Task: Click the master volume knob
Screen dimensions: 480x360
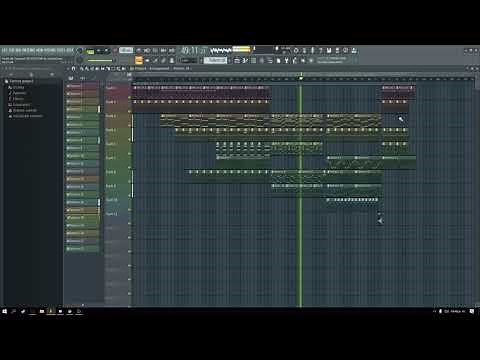Action: click(x=79, y=51)
